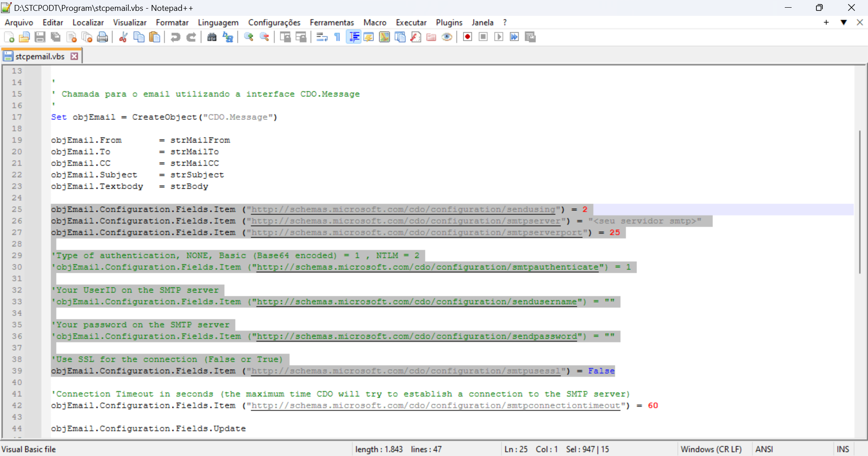Stop macro recording square icon

point(483,37)
